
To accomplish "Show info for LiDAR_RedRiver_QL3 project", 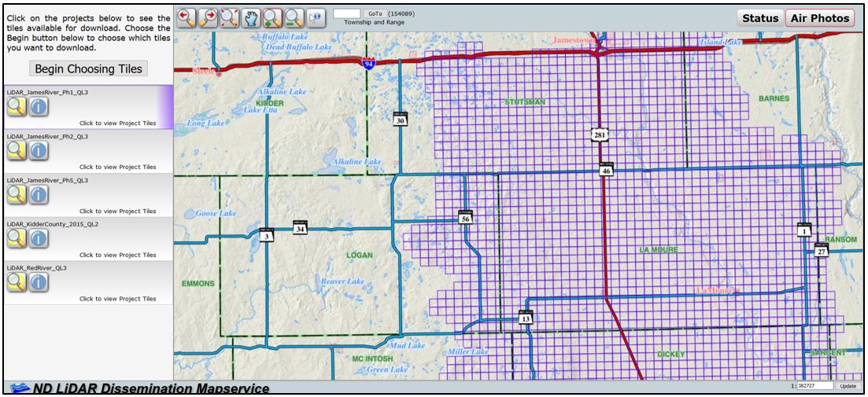I will pos(38,284).
